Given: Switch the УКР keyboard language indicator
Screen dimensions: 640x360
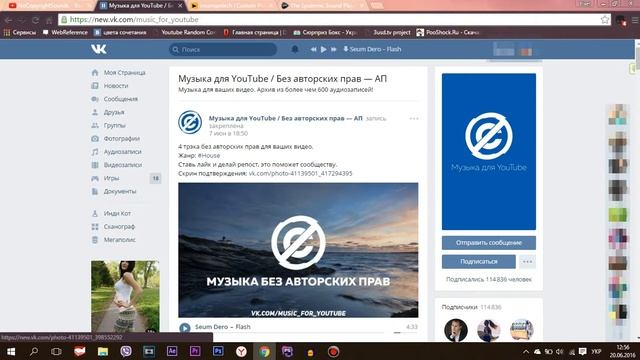Looking at the screenshot, I should (596, 352).
